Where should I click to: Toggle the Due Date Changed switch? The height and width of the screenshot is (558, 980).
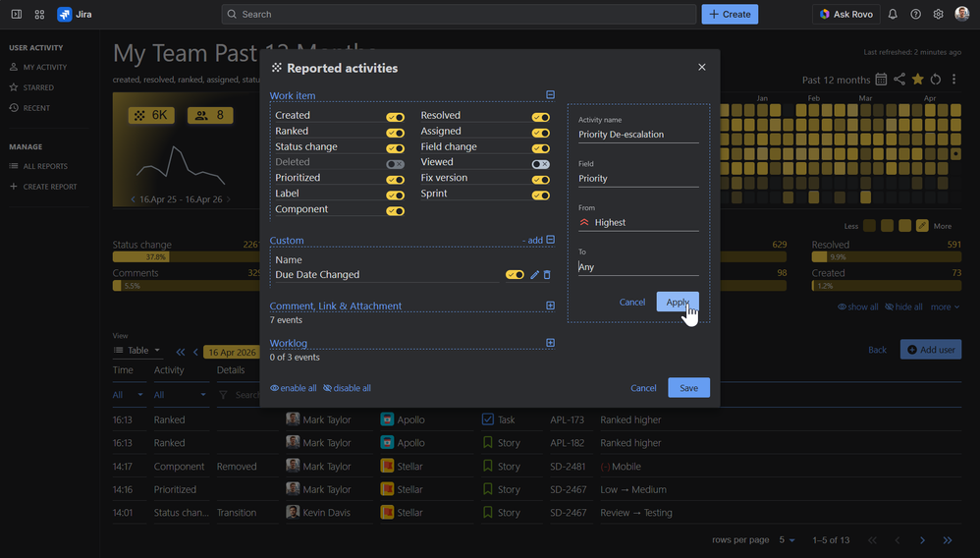tap(515, 275)
